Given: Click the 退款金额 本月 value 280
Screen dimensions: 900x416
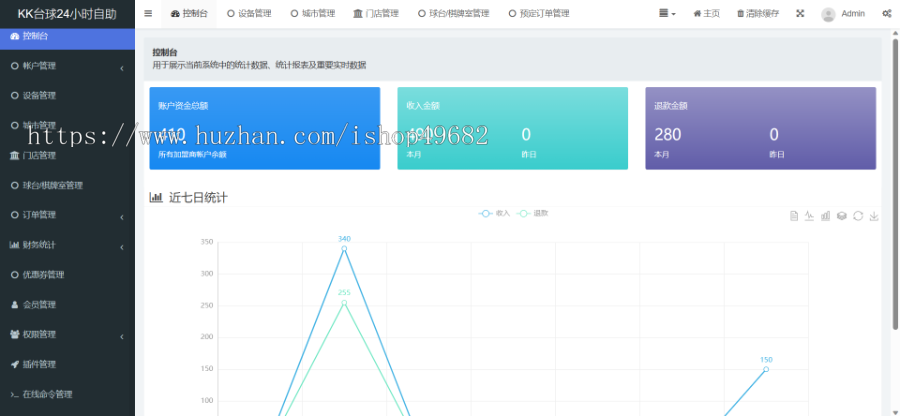Looking at the screenshot, I should [x=668, y=135].
